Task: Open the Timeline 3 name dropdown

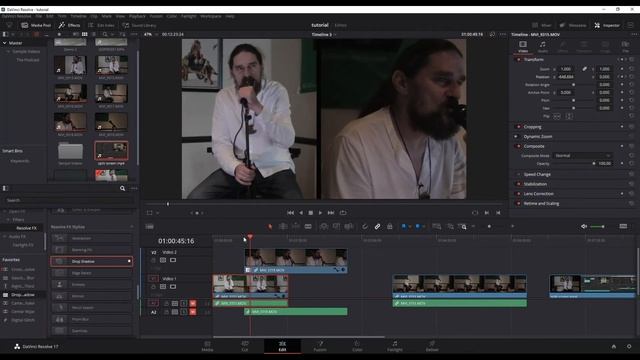Action: click(x=324, y=35)
